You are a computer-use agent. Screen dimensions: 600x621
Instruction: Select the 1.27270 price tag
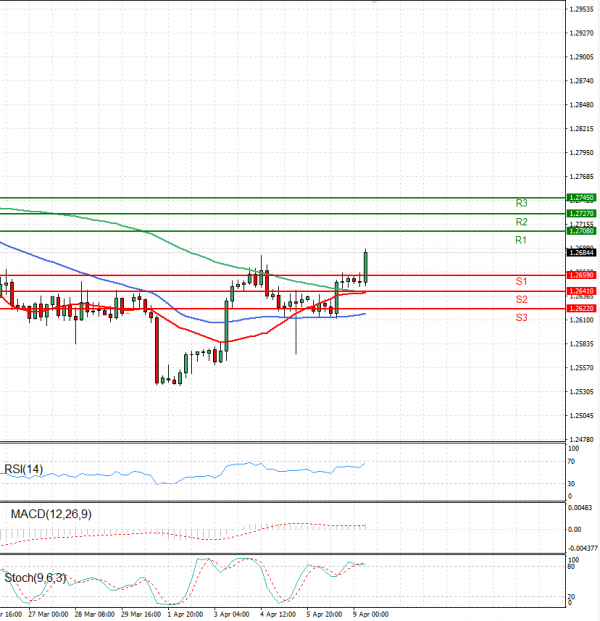pyautogui.click(x=581, y=213)
